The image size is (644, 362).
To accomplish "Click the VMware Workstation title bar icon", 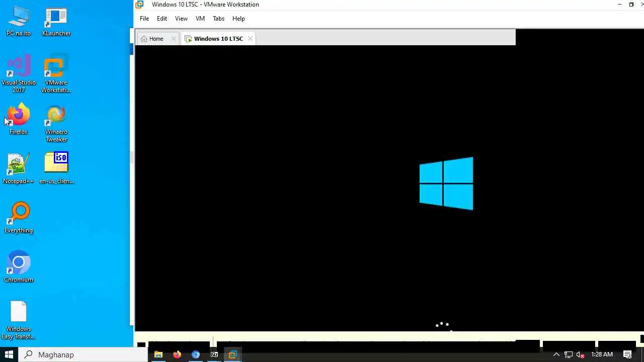I will pyautogui.click(x=140, y=5).
